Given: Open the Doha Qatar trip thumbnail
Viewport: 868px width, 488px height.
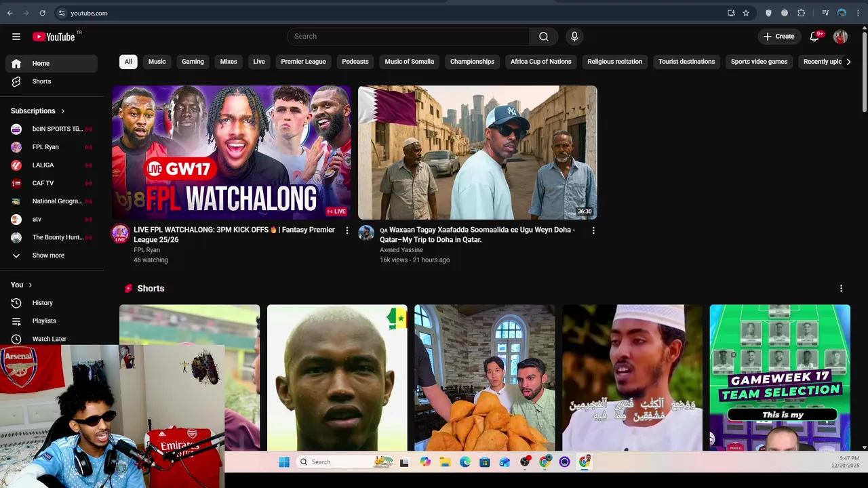Looking at the screenshot, I should coord(477,152).
